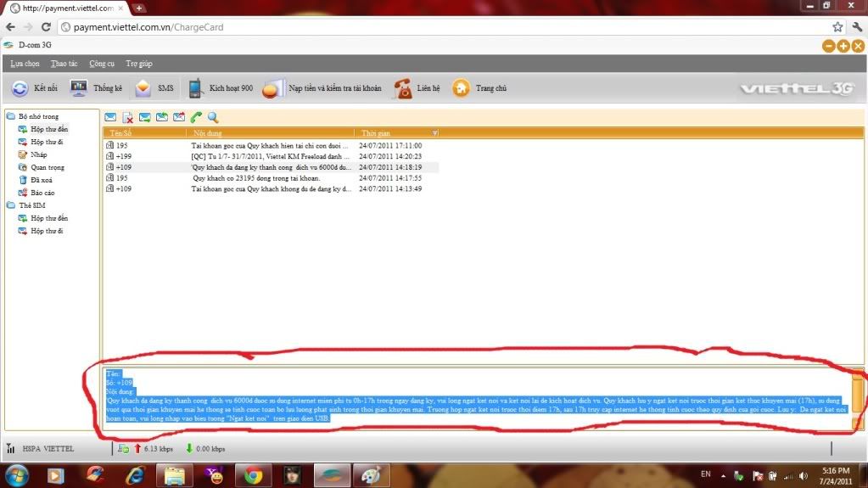
Task: Open Google Chrome from the taskbar
Action: (x=253, y=474)
